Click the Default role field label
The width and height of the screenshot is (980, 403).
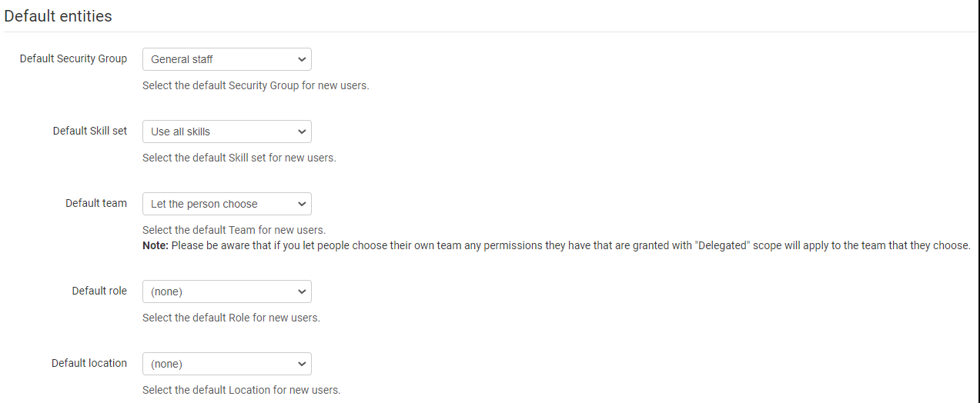click(x=99, y=291)
